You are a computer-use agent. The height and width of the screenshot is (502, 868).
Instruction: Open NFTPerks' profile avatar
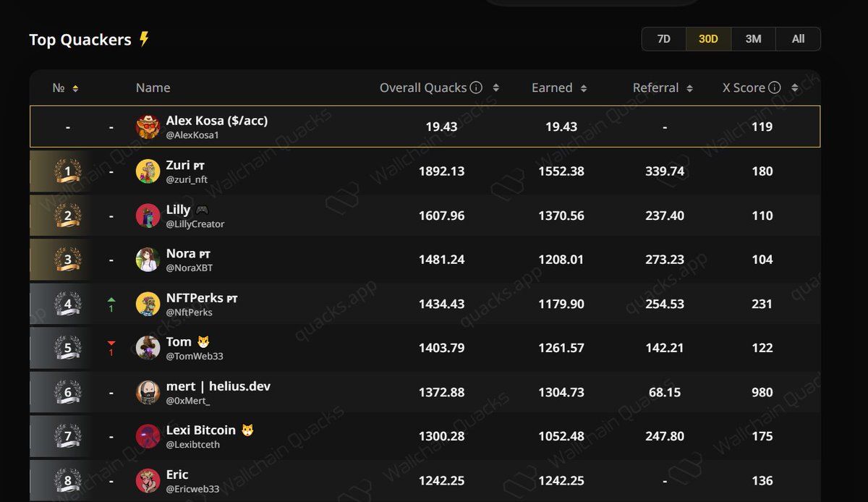click(x=148, y=304)
